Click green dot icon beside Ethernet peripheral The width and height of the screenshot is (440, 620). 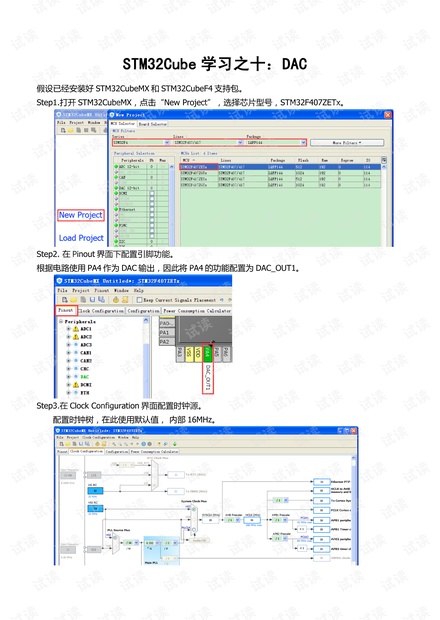point(116,209)
